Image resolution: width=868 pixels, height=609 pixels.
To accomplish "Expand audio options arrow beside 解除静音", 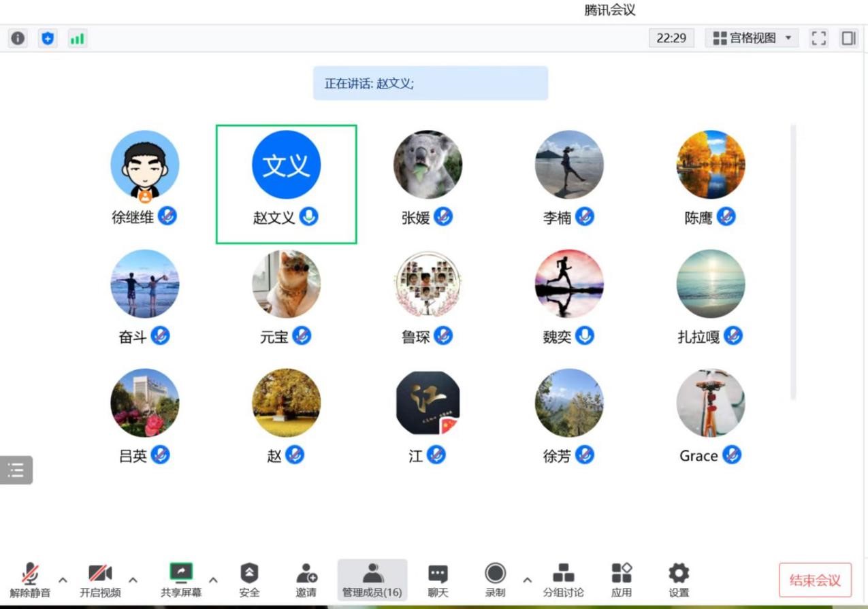I will tap(63, 580).
